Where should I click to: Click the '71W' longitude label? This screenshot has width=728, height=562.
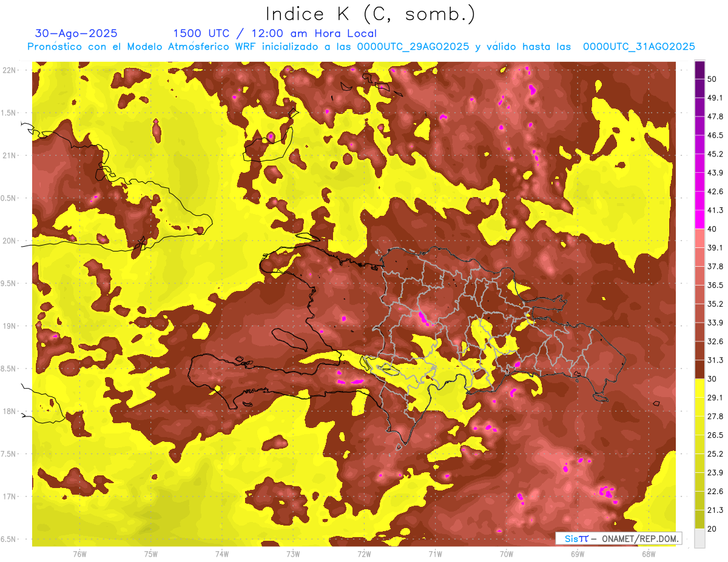(435, 554)
